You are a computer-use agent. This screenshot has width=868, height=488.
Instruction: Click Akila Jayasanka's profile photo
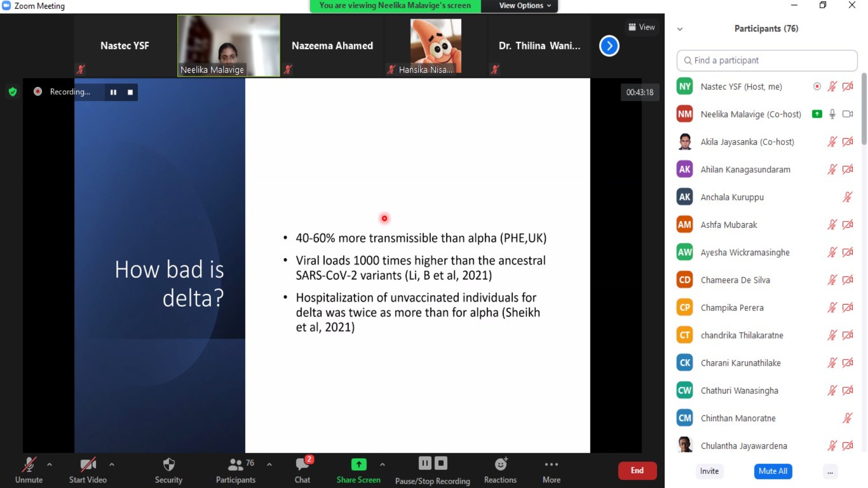[x=684, y=141]
